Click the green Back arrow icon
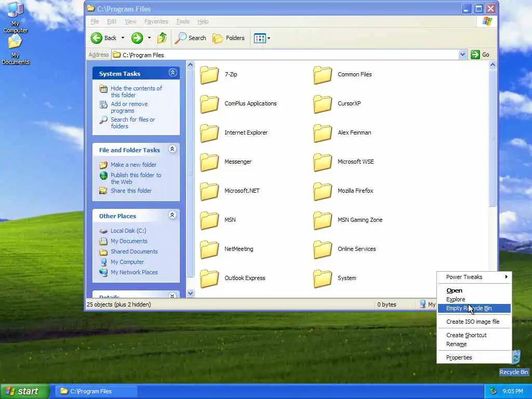The height and width of the screenshot is (399, 532). (x=96, y=38)
